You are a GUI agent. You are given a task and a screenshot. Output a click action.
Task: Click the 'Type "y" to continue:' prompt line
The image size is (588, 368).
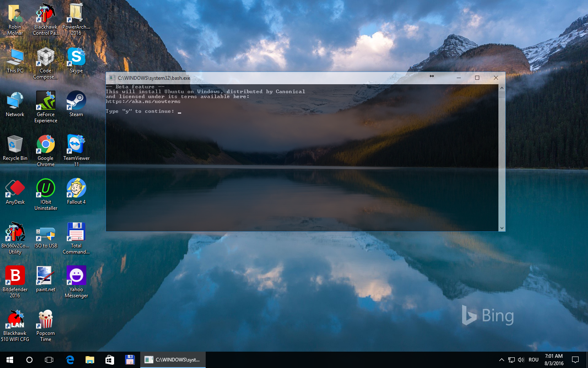(140, 111)
